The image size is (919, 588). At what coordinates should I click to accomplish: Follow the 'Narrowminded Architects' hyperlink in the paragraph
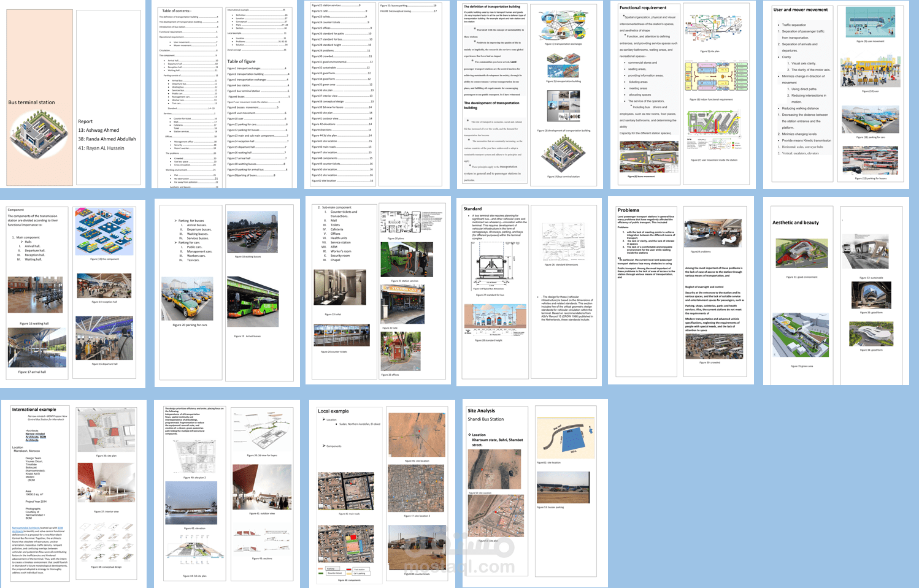26,528
